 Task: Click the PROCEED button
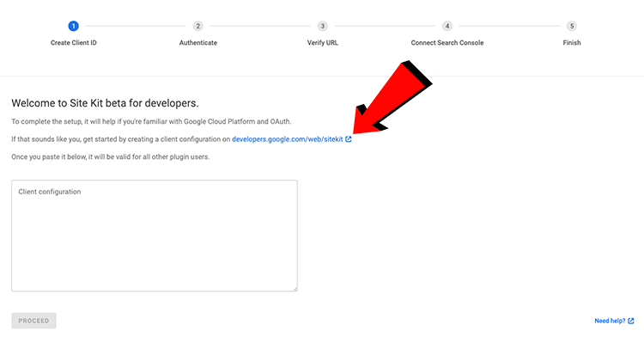[33, 321]
